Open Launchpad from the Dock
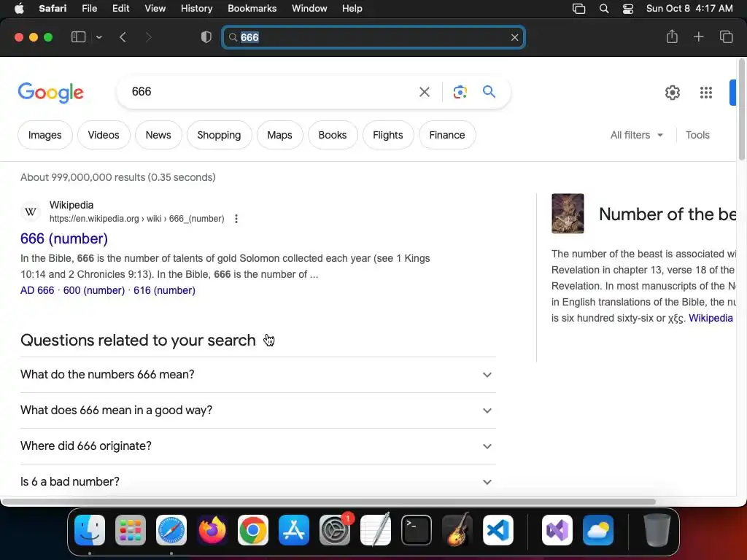747x560 pixels. coord(131,530)
